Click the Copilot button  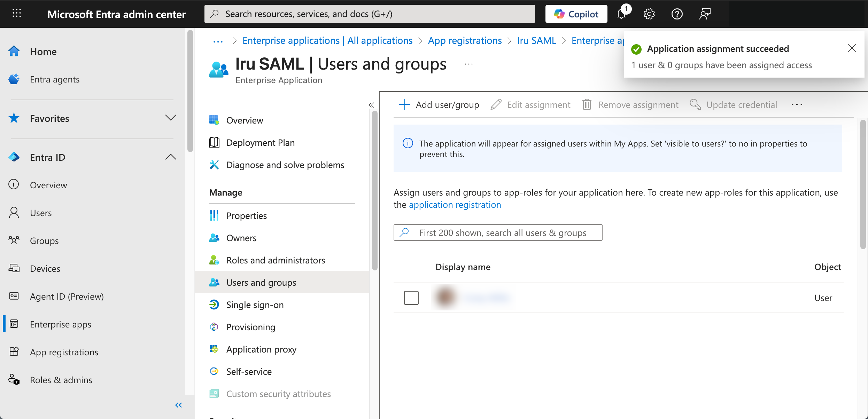(x=576, y=14)
